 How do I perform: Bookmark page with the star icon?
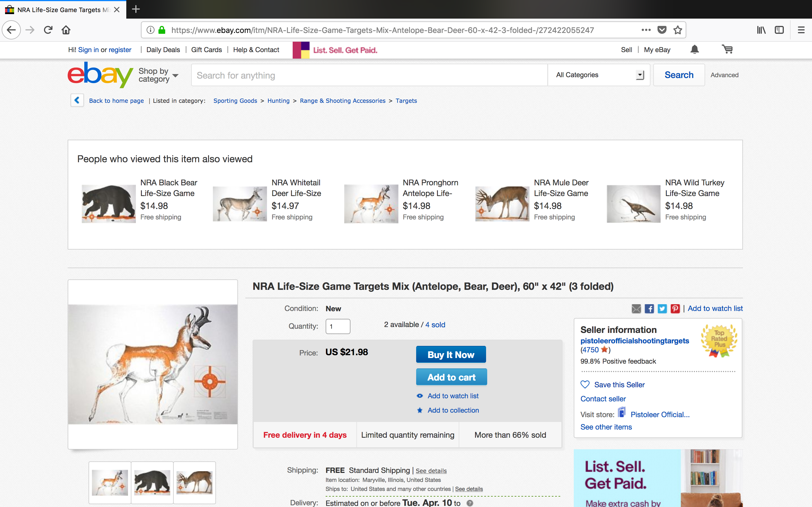coord(678,30)
